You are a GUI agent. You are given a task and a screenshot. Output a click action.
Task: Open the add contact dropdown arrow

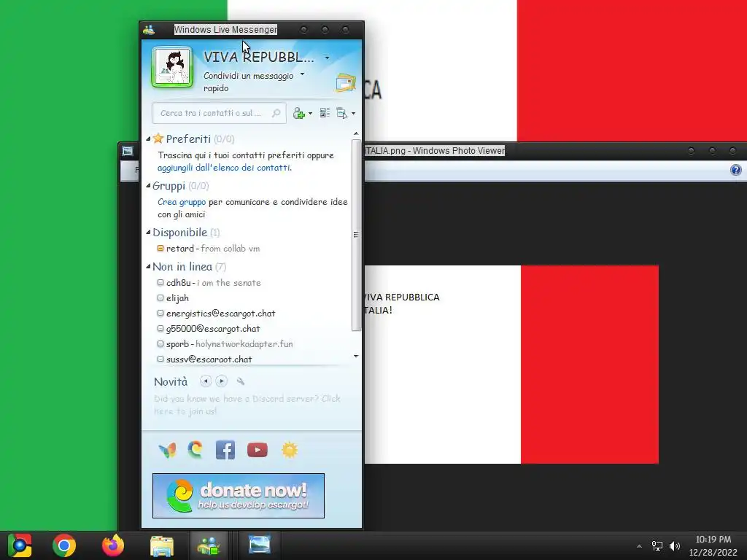pos(310,114)
